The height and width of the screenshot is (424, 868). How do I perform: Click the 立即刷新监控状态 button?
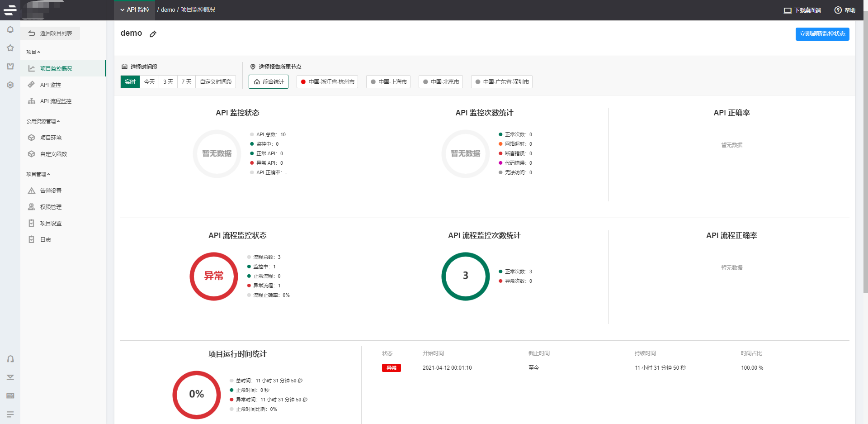point(822,34)
